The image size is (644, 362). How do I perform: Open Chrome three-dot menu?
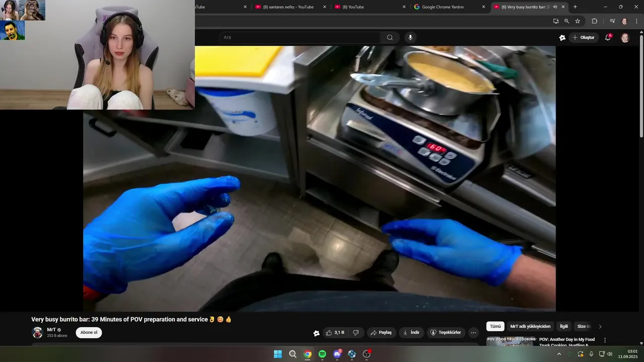pos(636,21)
